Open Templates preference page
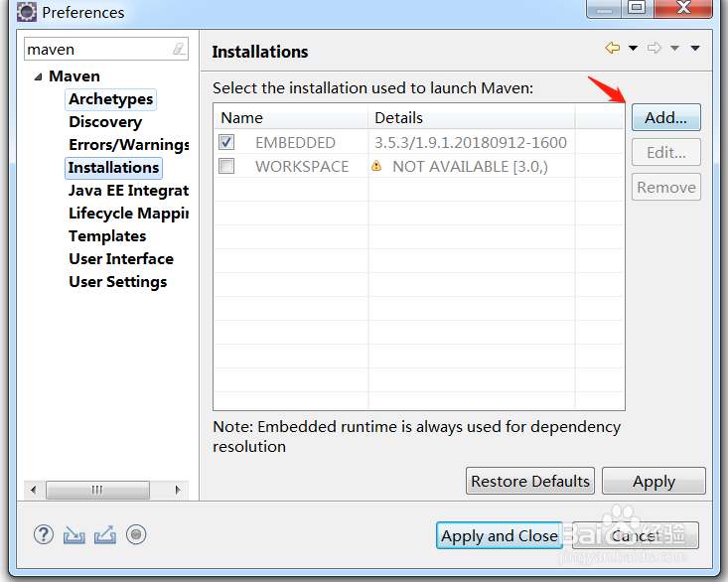 coord(107,236)
